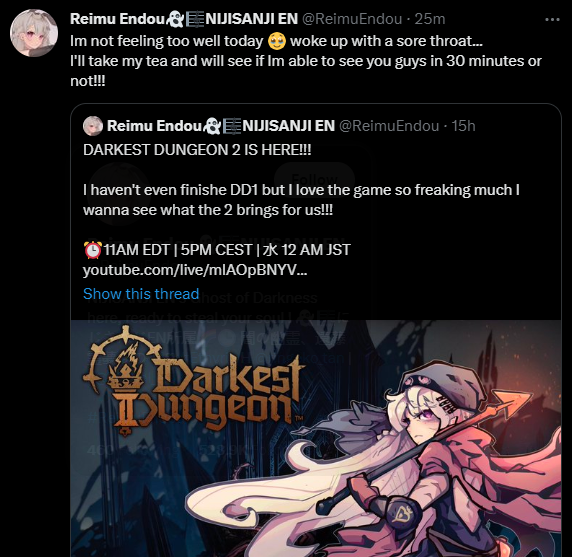Click the Darkest Dungeon II logo in image
This screenshot has height=557, width=572.
click(193, 380)
